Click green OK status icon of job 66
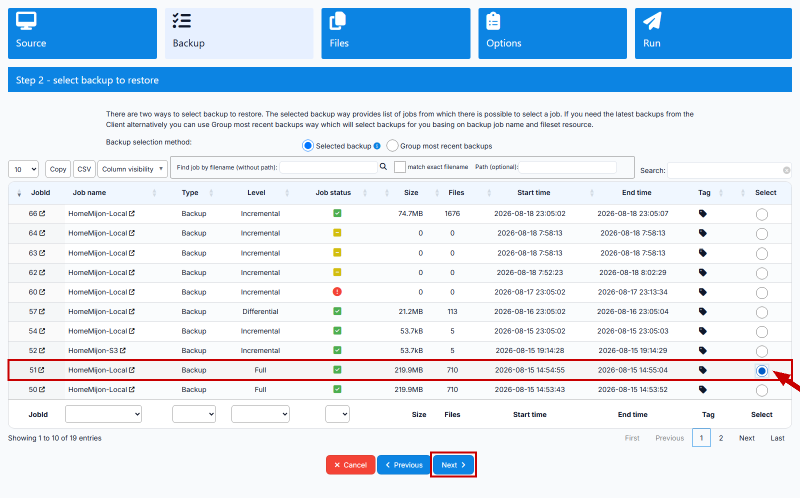Viewport: 800px width, 498px height. click(x=337, y=213)
